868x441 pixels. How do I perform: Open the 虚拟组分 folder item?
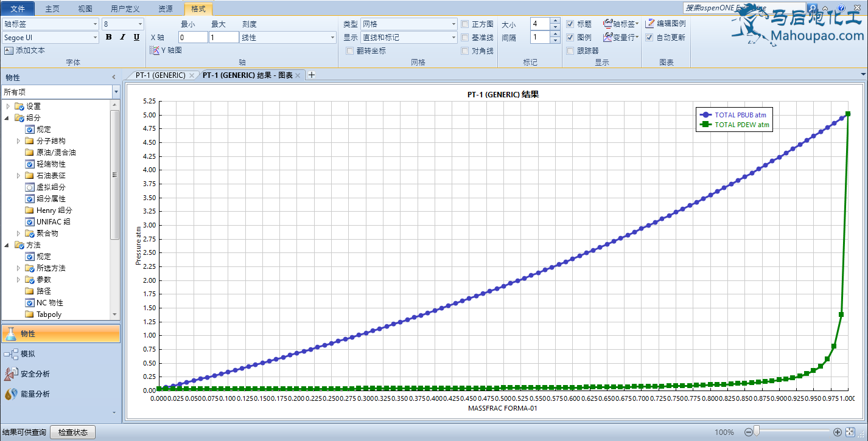tap(51, 187)
